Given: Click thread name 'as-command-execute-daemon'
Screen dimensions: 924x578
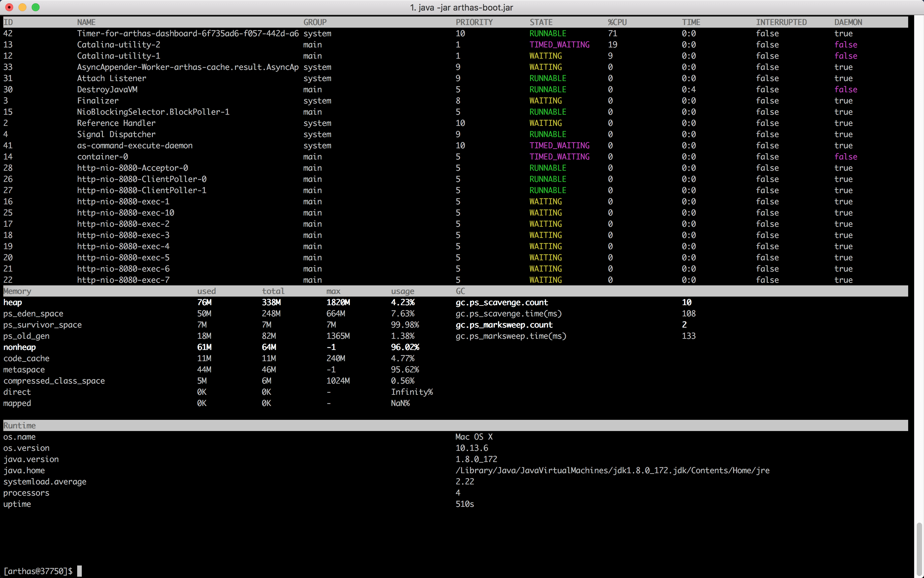Looking at the screenshot, I should click(x=135, y=146).
